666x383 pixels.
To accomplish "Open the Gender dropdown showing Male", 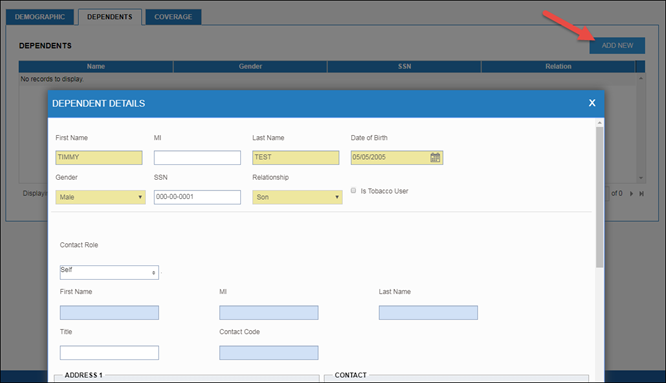I will tap(100, 197).
